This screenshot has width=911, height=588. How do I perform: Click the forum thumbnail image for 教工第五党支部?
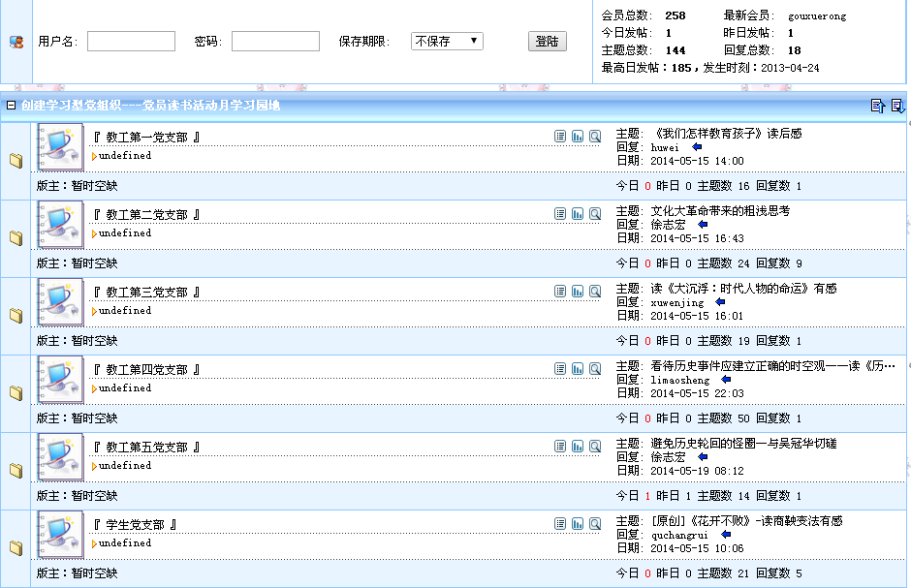tap(60, 457)
